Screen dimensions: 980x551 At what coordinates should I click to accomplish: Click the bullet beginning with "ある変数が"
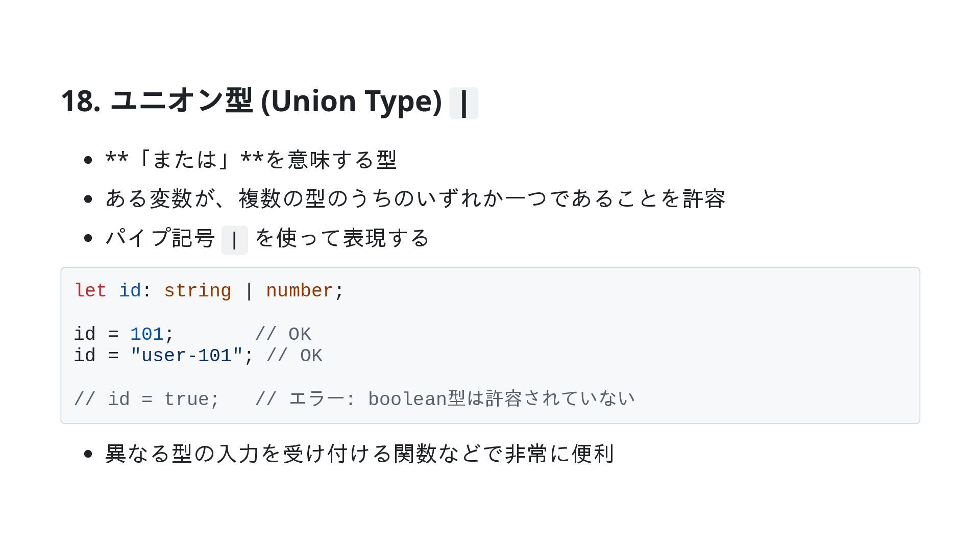click(415, 198)
